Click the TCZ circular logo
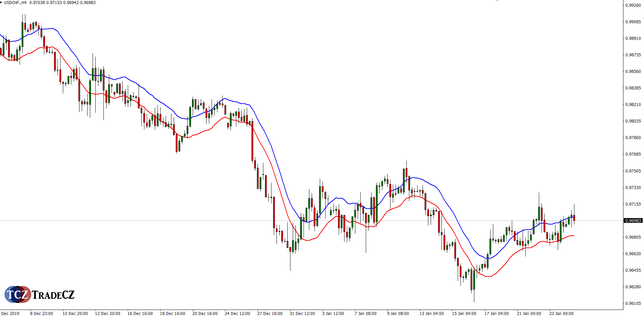Screen dimensions: 644x317 pos(17,294)
